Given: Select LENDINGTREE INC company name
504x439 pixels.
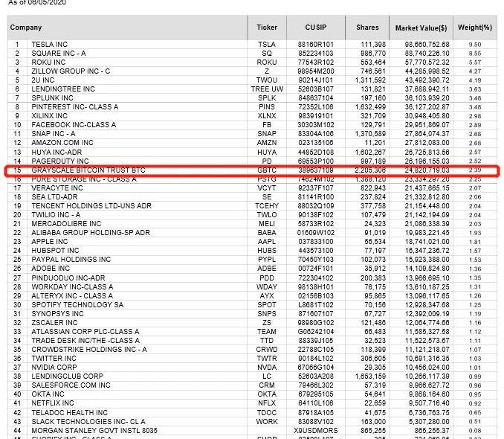Looking at the screenshot, I should pos(63,89).
